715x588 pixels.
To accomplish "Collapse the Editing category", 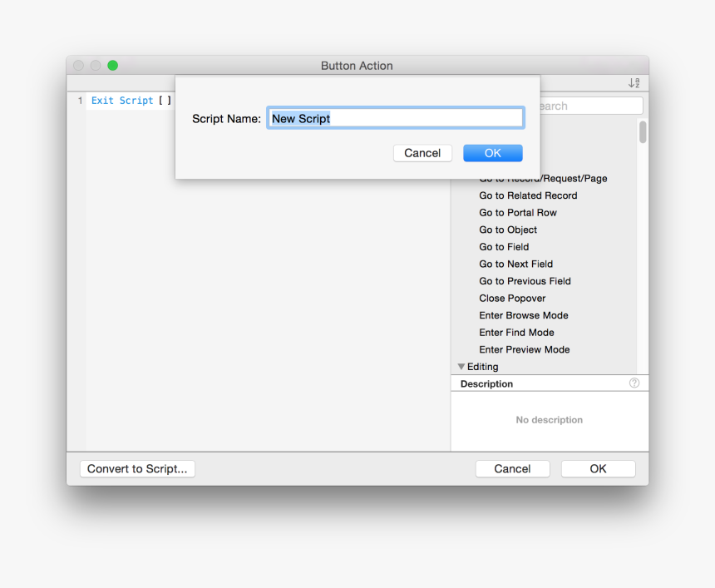I will (462, 366).
